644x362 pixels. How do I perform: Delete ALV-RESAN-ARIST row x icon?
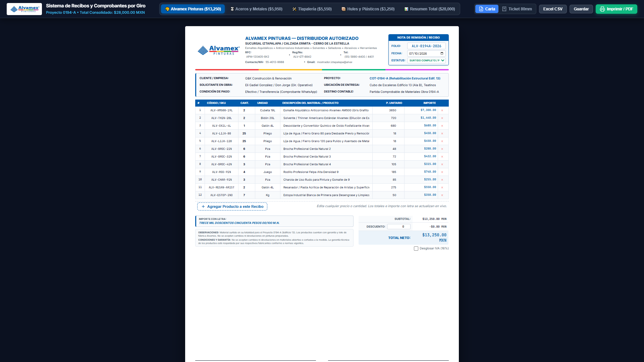(x=442, y=187)
